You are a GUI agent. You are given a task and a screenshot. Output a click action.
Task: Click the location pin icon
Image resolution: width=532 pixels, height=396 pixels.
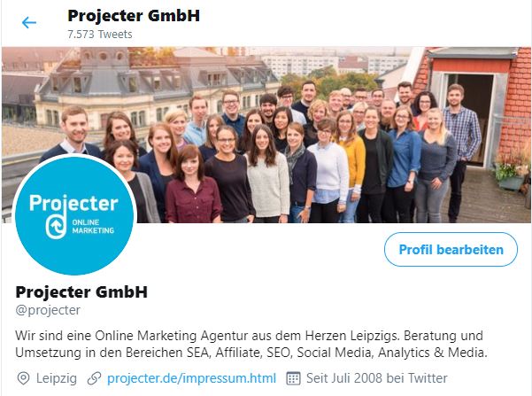pos(23,378)
